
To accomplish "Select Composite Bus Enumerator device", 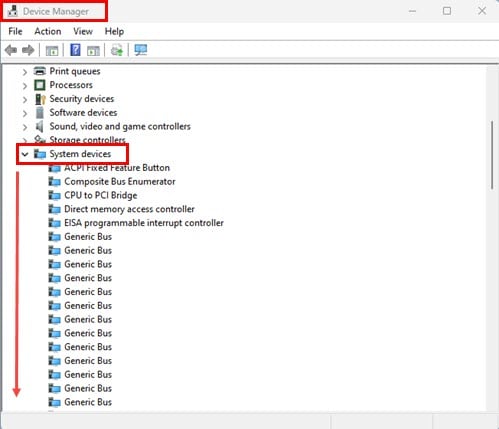I will [120, 182].
